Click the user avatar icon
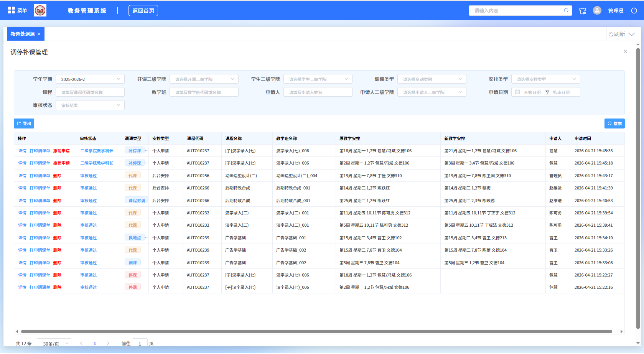This screenshot has width=644, height=354. [x=597, y=10]
